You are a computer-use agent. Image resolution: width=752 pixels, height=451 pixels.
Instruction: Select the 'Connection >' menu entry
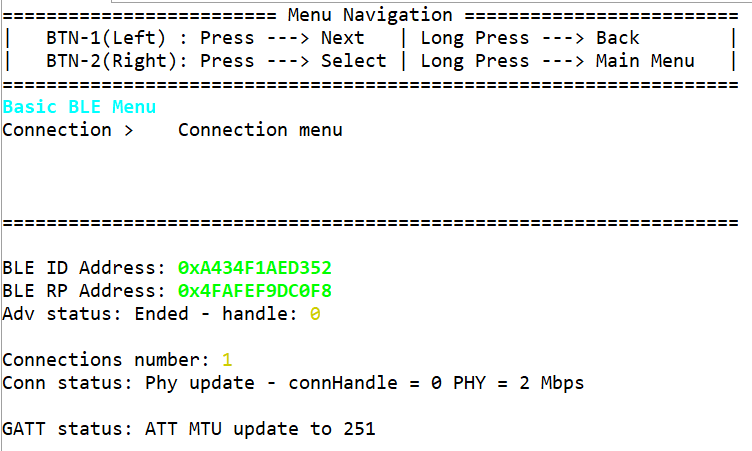(68, 130)
